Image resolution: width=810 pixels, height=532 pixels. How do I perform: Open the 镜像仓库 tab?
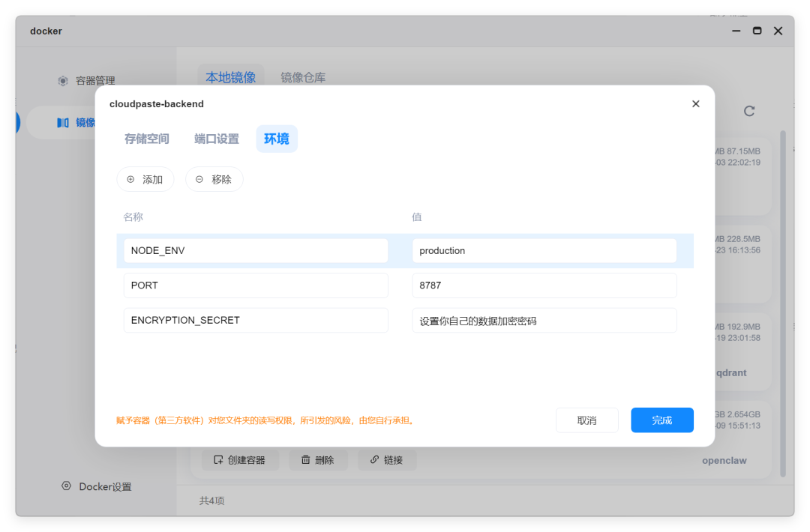[303, 77]
